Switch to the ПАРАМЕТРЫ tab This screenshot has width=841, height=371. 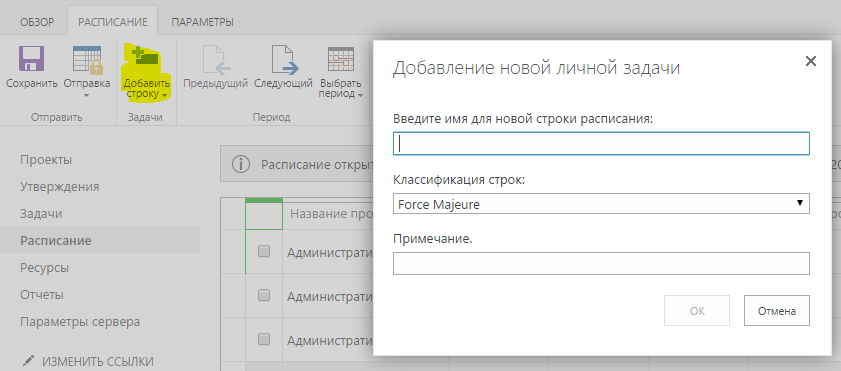point(202,23)
